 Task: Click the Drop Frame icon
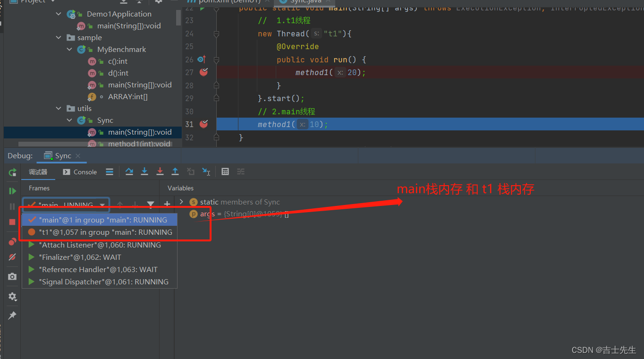(191, 172)
